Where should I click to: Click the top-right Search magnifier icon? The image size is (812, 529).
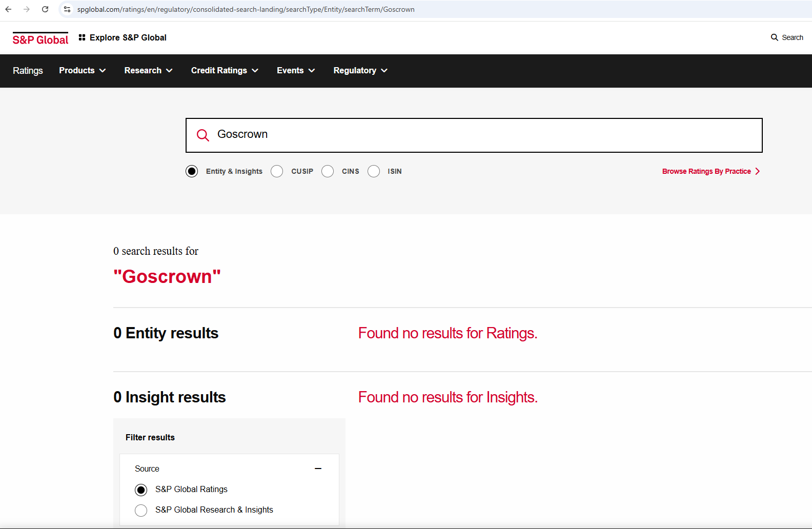pyautogui.click(x=775, y=37)
